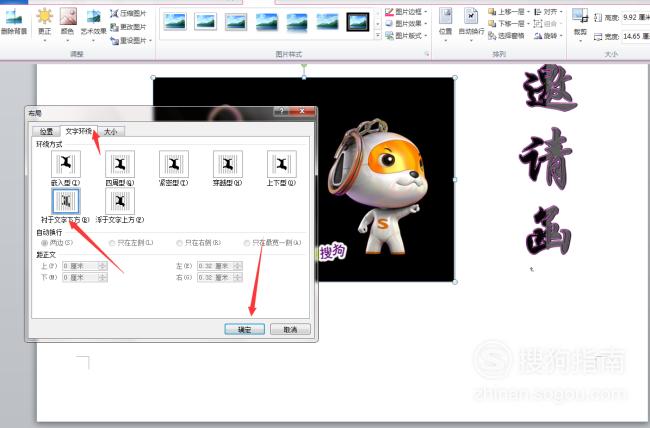Click 高度 height value field
Image resolution: width=650 pixels, height=428 pixels.
pos(636,17)
